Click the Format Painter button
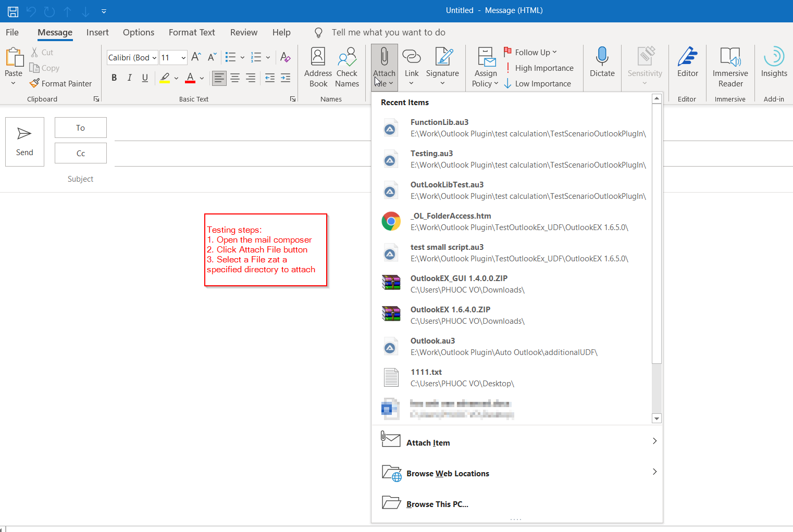The image size is (793, 532). click(61, 83)
